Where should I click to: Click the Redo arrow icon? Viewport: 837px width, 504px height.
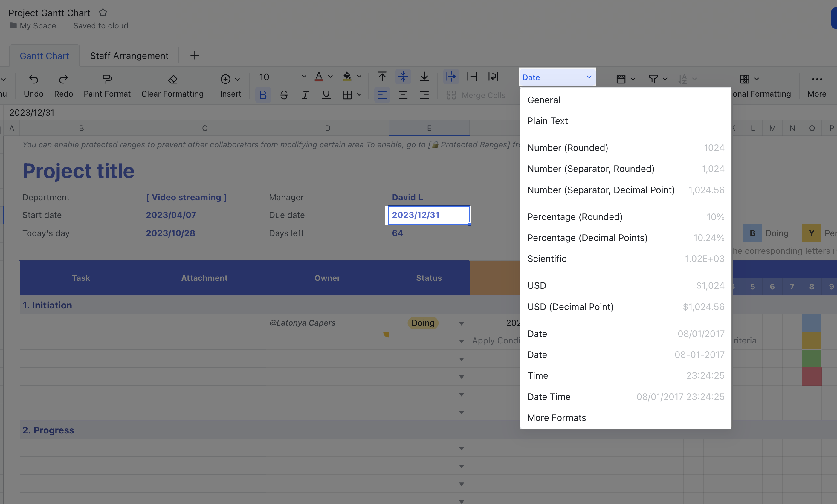[x=63, y=79]
